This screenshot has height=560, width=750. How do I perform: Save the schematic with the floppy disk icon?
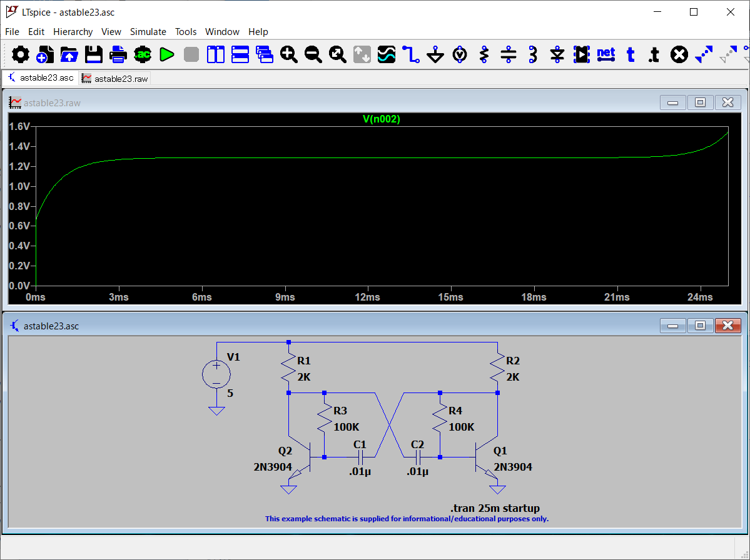[94, 55]
